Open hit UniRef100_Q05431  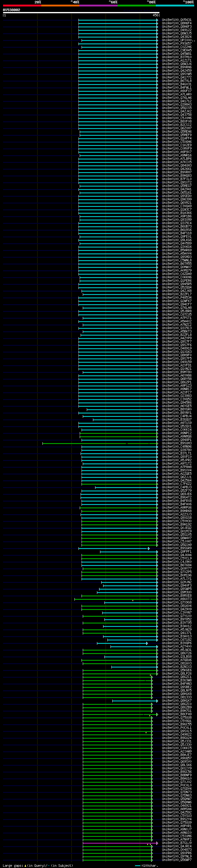pos(176,20)
